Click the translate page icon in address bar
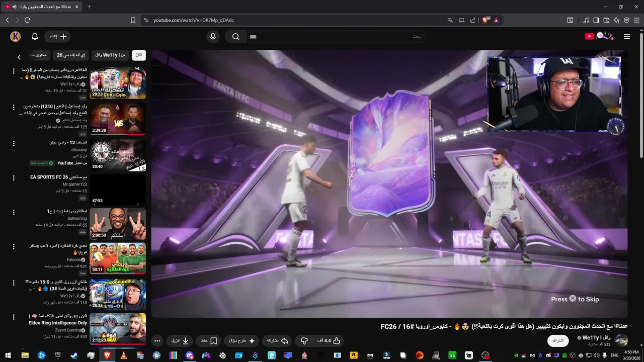 (x=450, y=20)
